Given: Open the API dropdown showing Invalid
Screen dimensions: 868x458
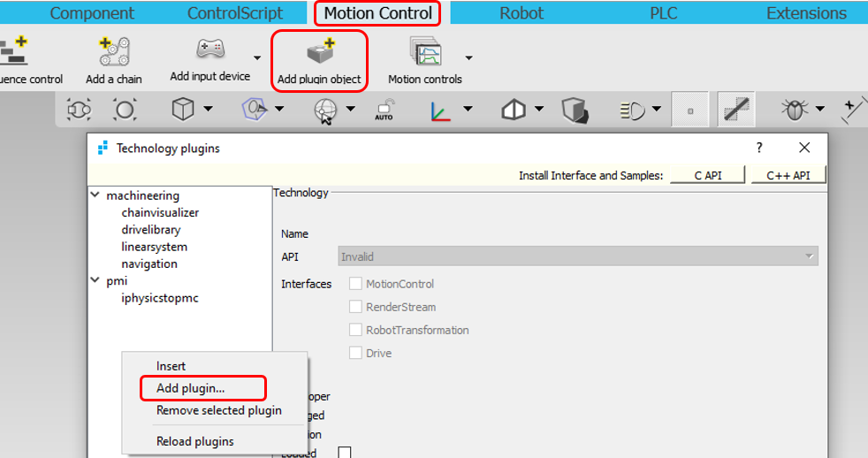Looking at the screenshot, I should 578,256.
